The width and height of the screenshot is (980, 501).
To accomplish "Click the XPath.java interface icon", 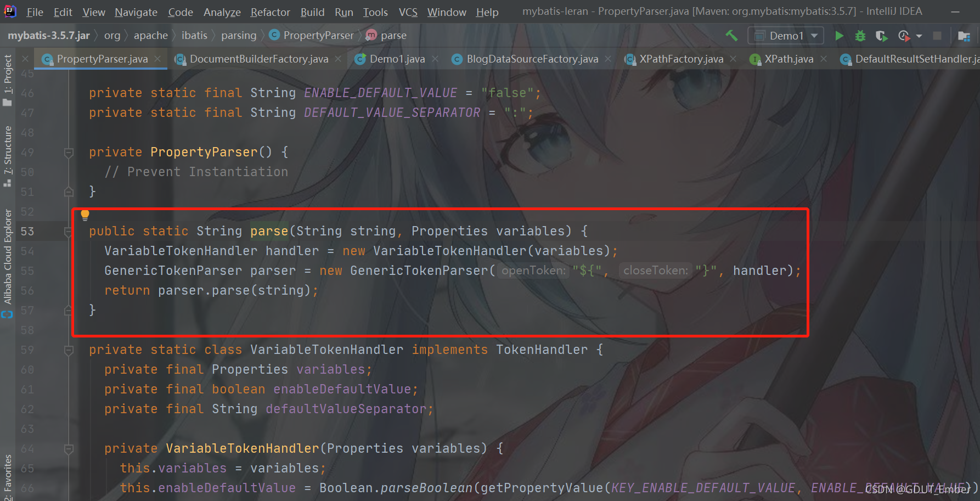I will [755, 59].
